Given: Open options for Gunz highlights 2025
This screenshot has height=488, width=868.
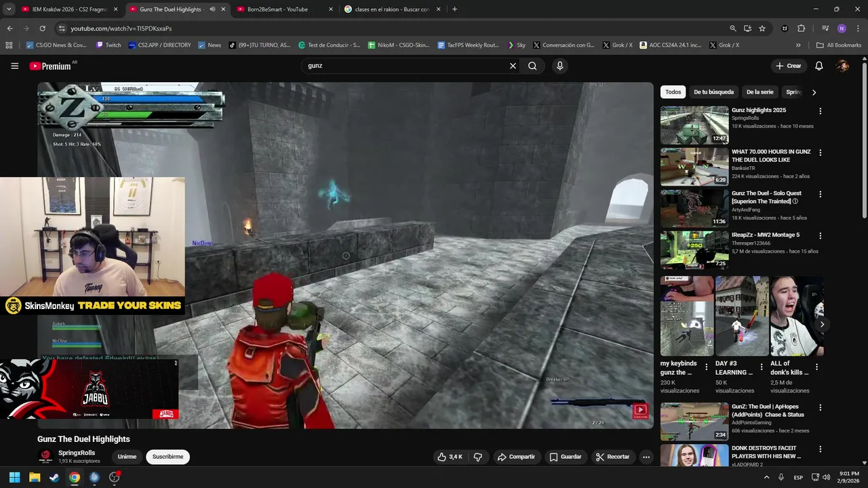Looking at the screenshot, I should coord(820,111).
